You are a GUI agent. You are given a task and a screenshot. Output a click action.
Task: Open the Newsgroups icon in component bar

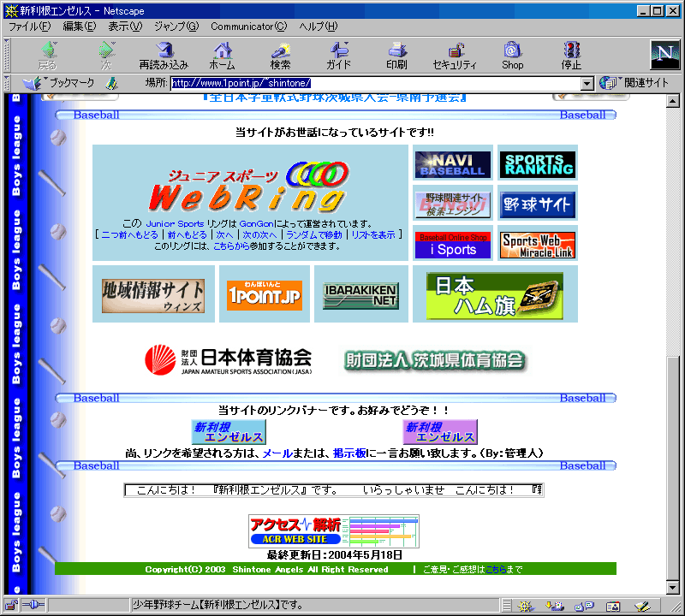click(584, 606)
